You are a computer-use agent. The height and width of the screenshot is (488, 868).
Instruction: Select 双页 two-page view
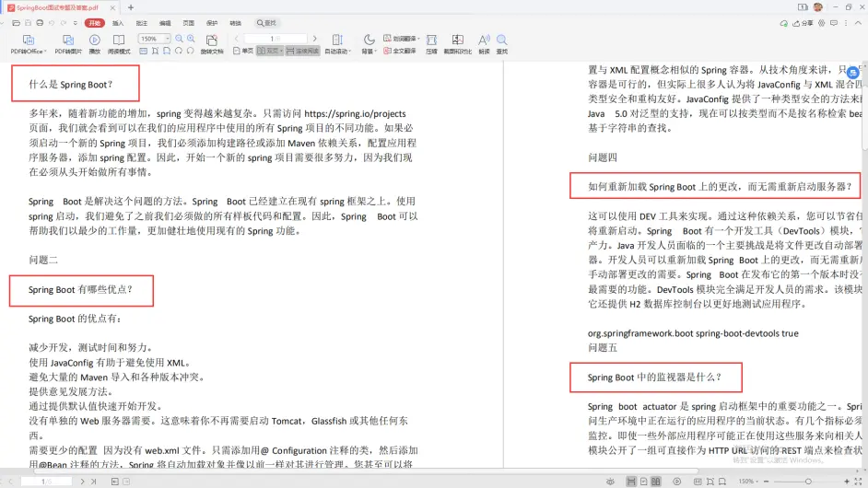(270, 51)
